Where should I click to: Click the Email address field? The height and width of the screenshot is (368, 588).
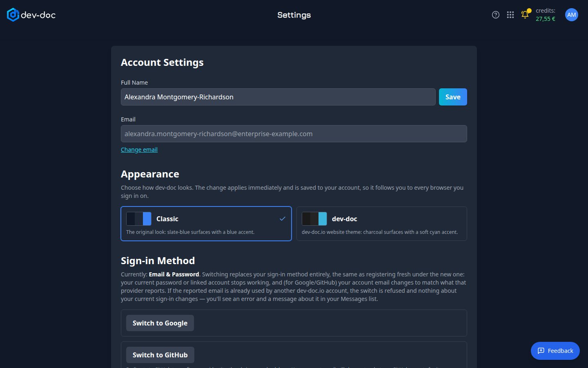(x=294, y=134)
